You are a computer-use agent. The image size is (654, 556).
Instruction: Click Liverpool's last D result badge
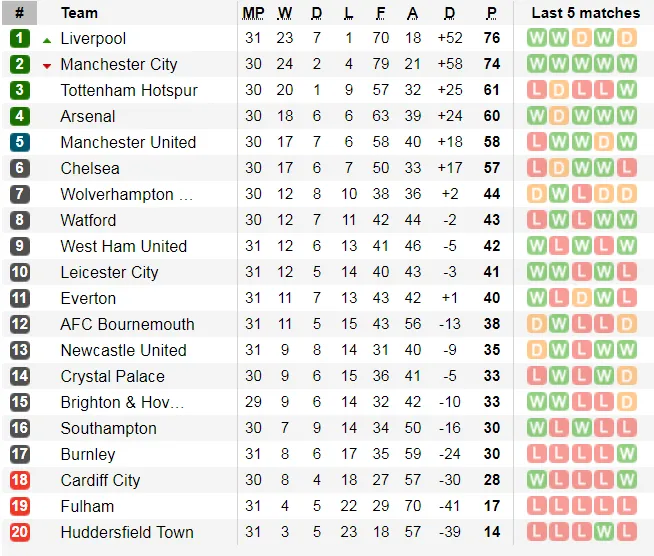pos(627,39)
